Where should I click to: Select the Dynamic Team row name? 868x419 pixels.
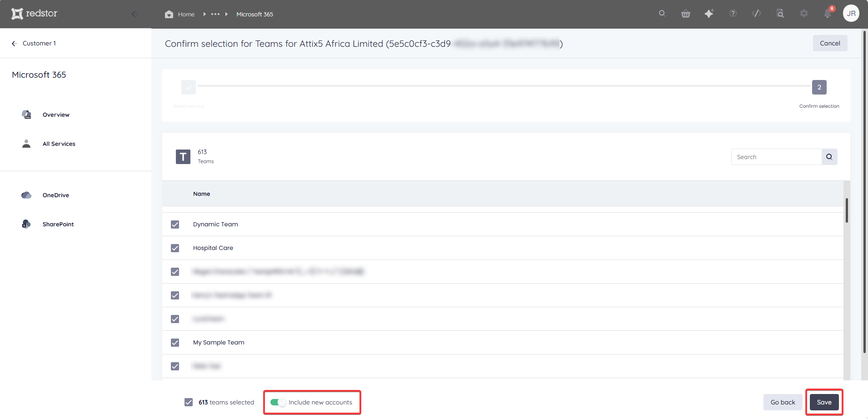pos(215,224)
